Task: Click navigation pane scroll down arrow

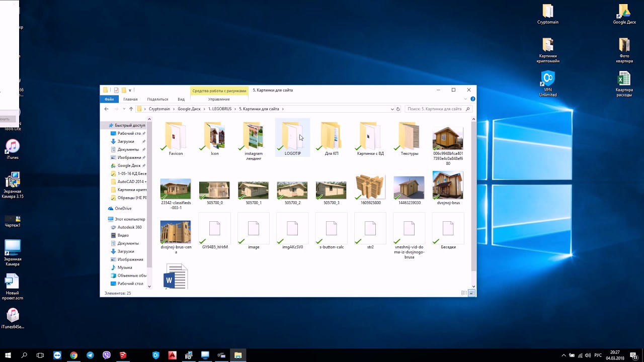Action: (149, 286)
